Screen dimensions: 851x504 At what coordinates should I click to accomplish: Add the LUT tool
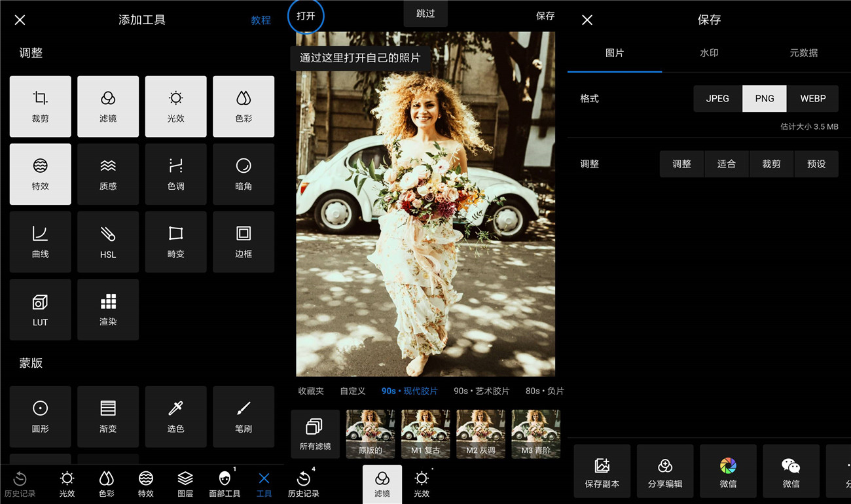pyautogui.click(x=40, y=310)
